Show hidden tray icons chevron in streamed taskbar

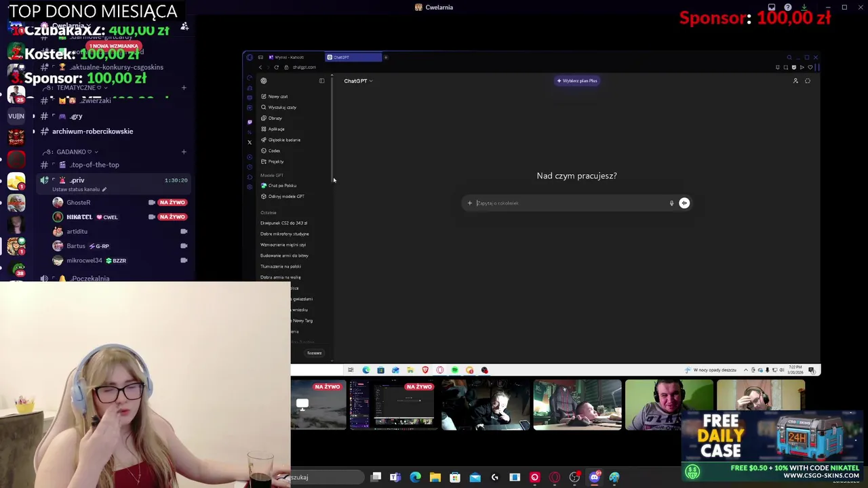tap(746, 370)
